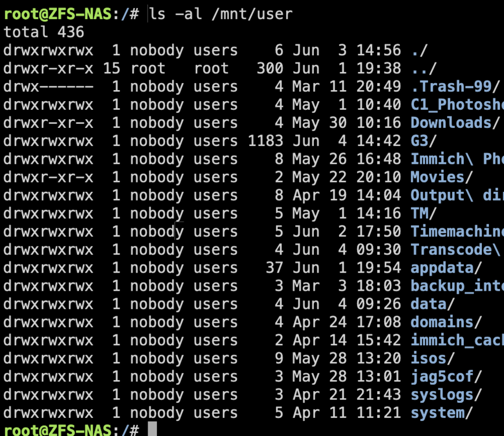Click the time '21:43' on the syslogs row
The height and width of the screenshot is (436, 504).
click(x=379, y=395)
